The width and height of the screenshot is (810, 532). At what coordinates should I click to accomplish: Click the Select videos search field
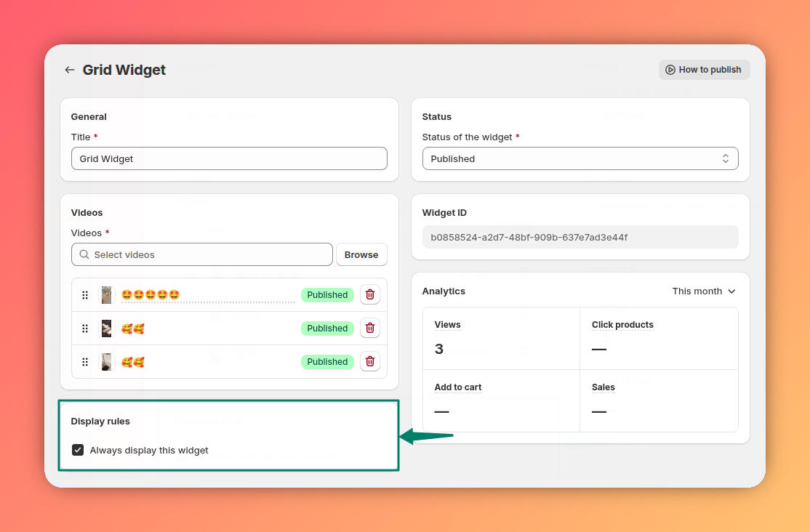(x=202, y=254)
